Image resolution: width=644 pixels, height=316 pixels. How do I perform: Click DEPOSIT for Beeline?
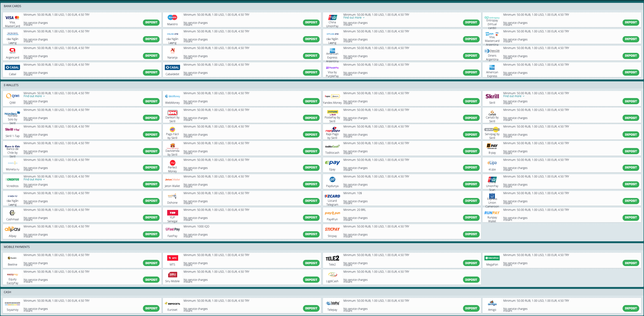click(x=151, y=263)
